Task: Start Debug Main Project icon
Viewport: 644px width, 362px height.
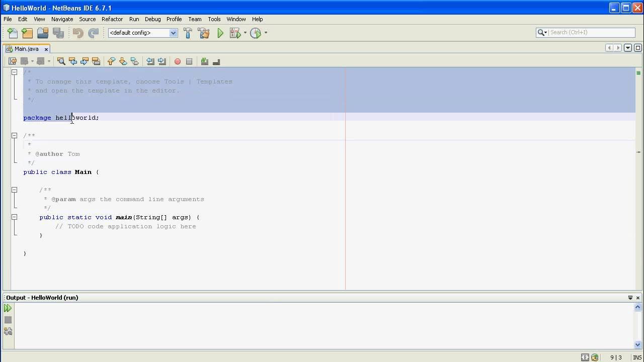Action: tap(235, 33)
